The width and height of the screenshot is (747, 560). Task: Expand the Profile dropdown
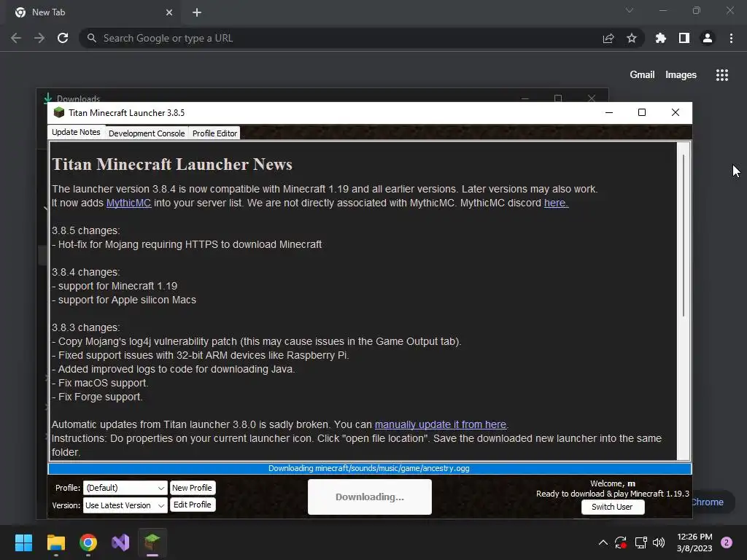[x=125, y=488]
